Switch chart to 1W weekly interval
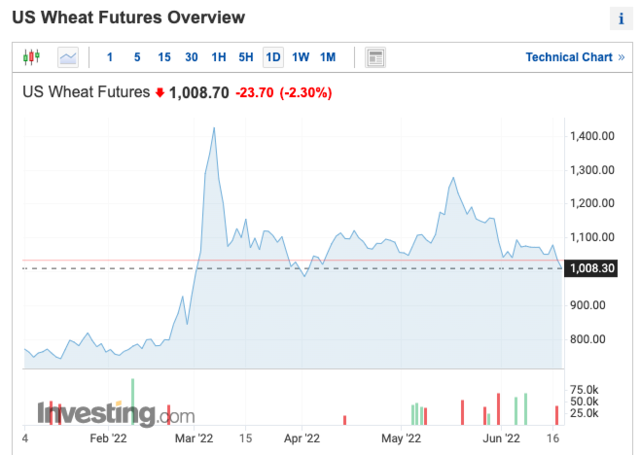640x455 pixels. pos(300,57)
